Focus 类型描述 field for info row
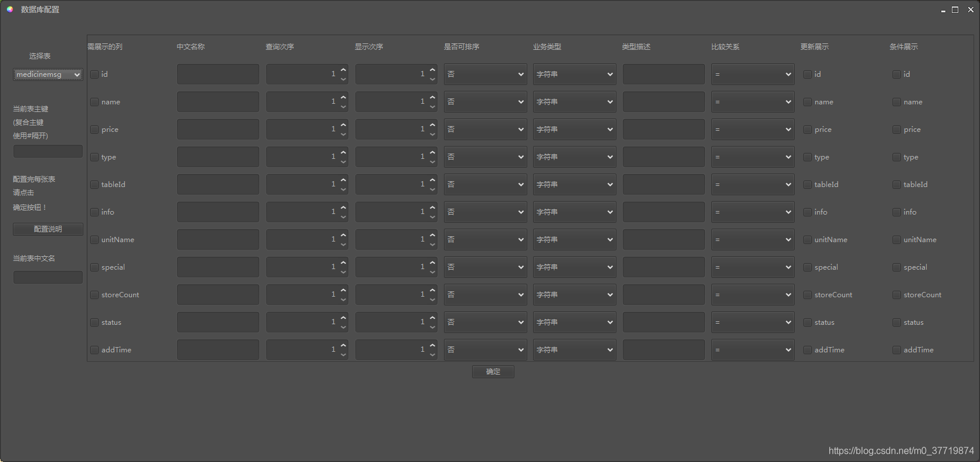980x462 pixels. click(664, 212)
